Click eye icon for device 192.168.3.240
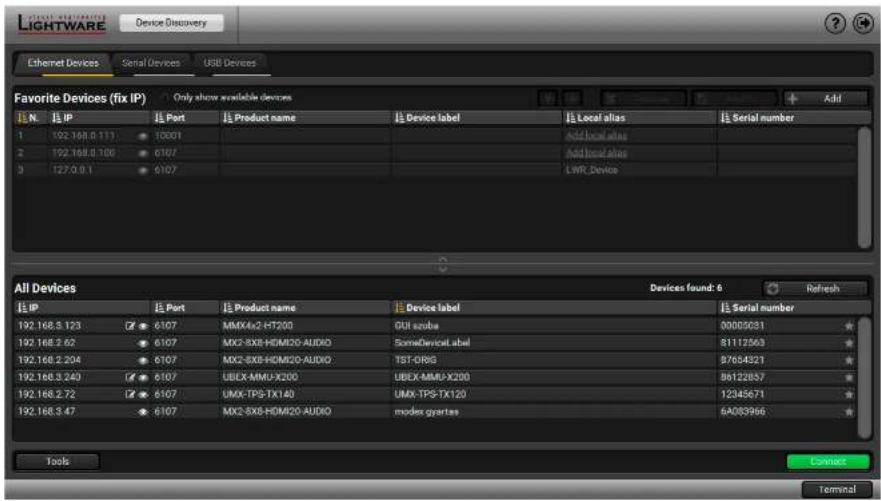Screen dimensions: 881x501 (143, 377)
